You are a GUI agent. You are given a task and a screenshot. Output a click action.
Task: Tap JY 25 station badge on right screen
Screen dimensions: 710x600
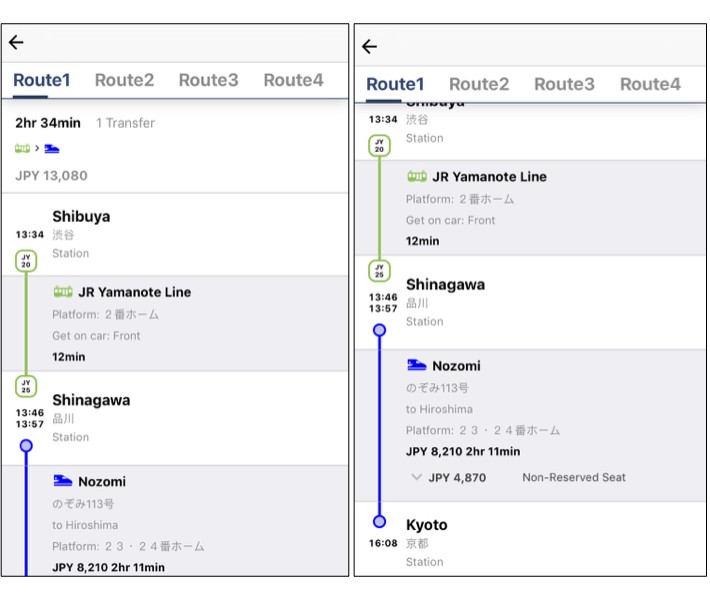coord(379,271)
